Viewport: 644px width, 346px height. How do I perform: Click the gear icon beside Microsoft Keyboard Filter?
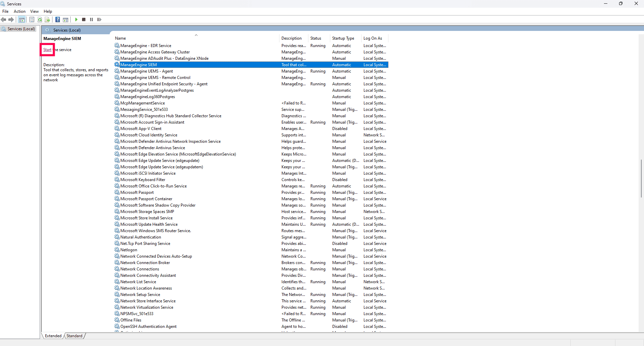(117, 179)
